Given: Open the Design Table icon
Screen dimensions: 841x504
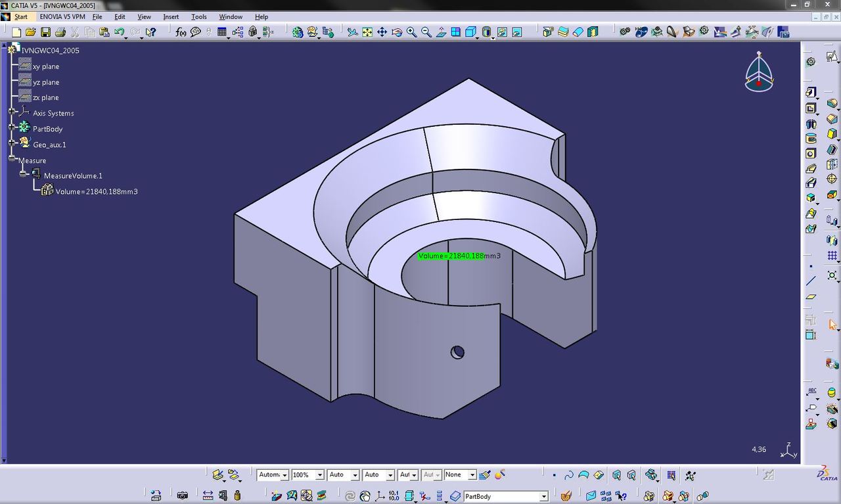Looking at the screenshot, I should tap(222, 32).
